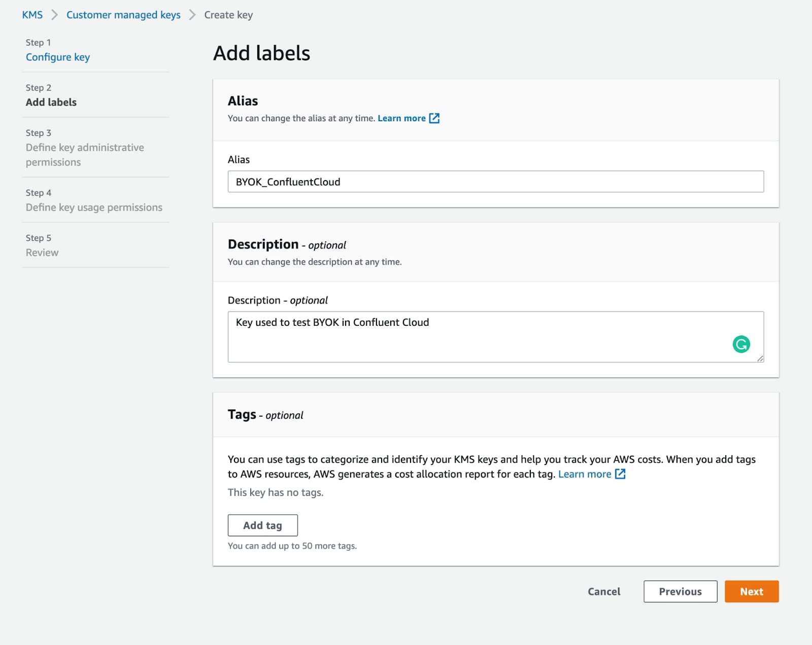Select Define key usage permissions step
The height and width of the screenshot is (645, 812).
tap(94, 208)
